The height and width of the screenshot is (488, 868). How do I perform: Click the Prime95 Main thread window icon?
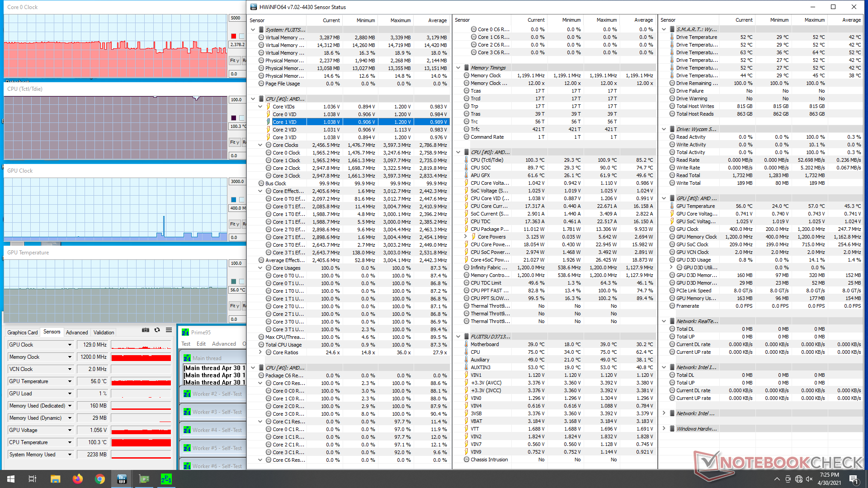187,358
